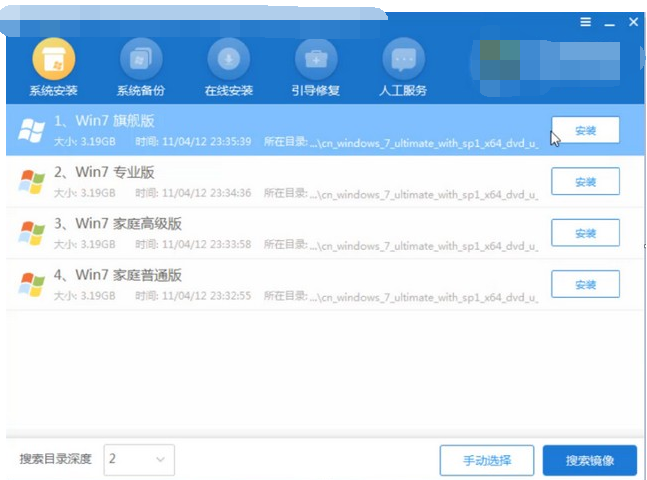Switch to the 在线安装 tab label
Screen dimensions: 647x480
229,90
